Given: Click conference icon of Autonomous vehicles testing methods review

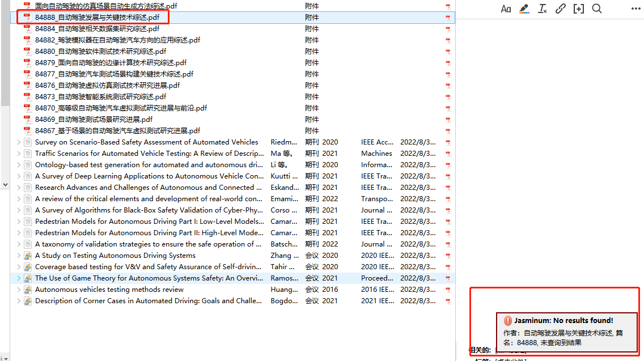Looking at the screenshot, I should pyautogui.click(x=28, y=290).
